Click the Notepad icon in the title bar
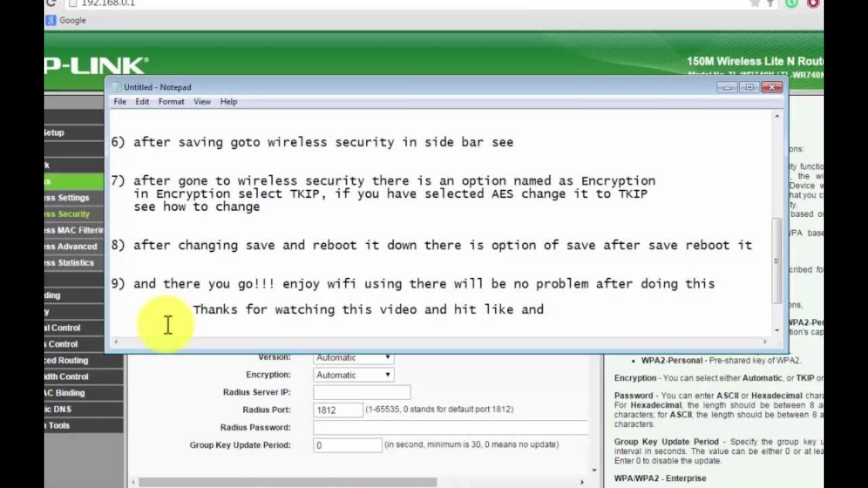The height and width of the screenshot is (488, 868). click(x=116, y=87)
